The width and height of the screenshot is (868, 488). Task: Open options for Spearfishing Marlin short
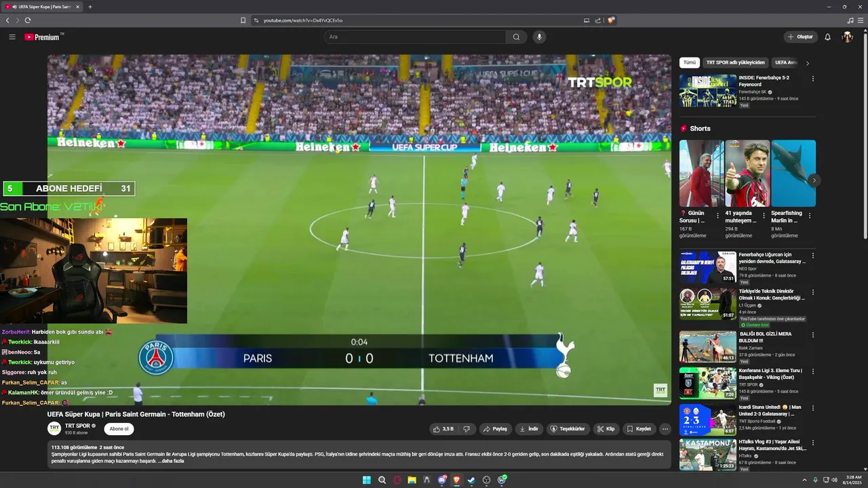pyautogui.click(x=809, y=216)
